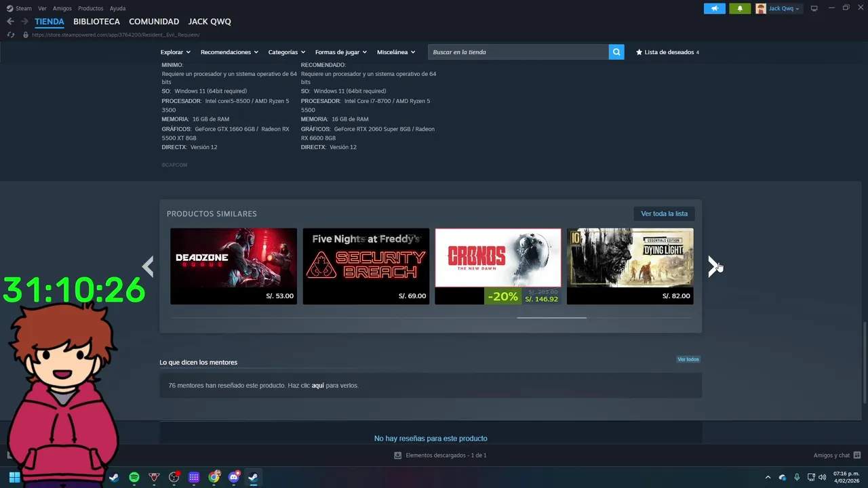Reload the store page
868x488 pixels.
coord(10,35)
